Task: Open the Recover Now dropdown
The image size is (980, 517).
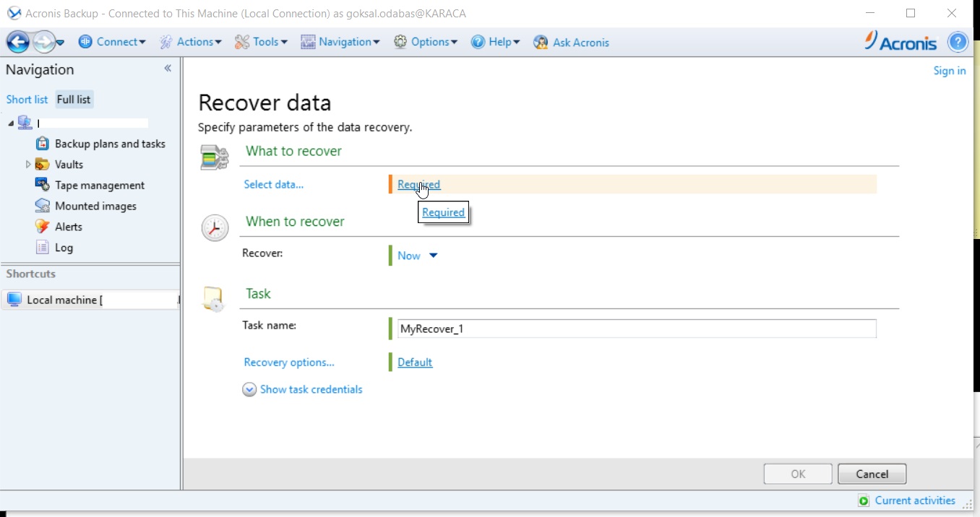Action: [418, 256]
